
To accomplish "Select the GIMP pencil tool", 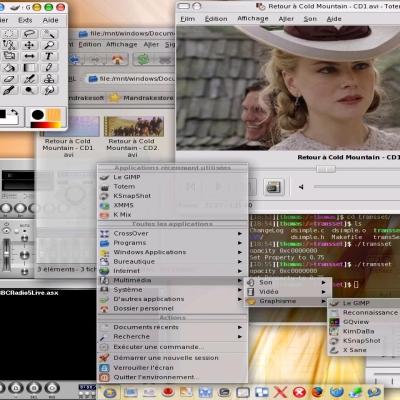I will (x=49, y=68).
